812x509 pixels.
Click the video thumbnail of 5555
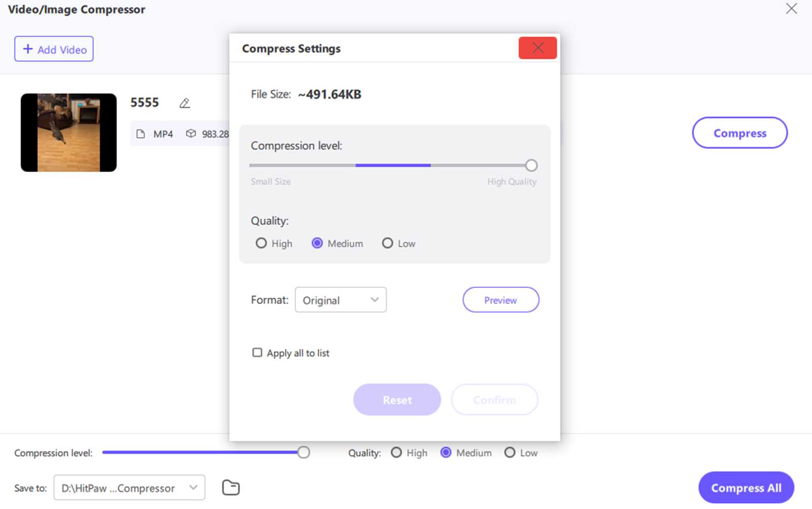68,131
